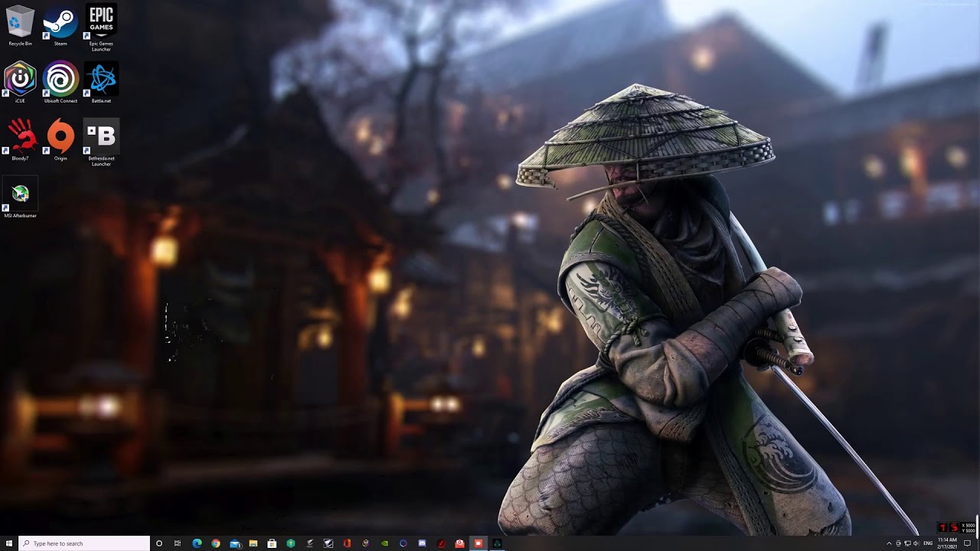The width and height of the screenshot is (980, 551).
Task: Click the red hand Bloody overlay icon
Action: tap(954, 527)
